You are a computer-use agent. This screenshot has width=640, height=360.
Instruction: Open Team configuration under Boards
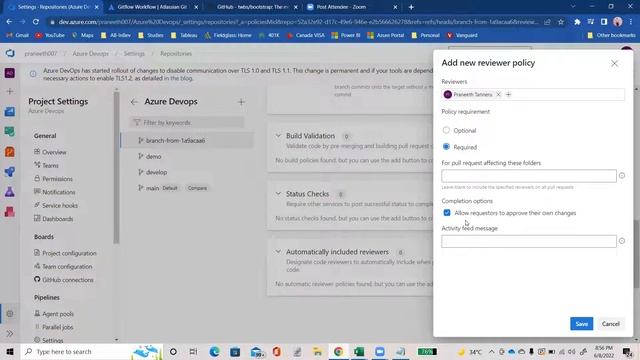pyautogui.click(x=67, y=267)
